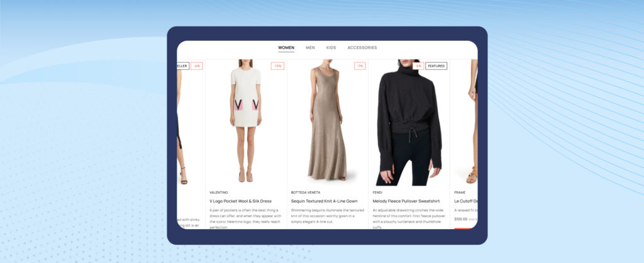644x263 pixels.
Task: Click description starting "A pair of pockets"
Action: click(x=245, y=218)
